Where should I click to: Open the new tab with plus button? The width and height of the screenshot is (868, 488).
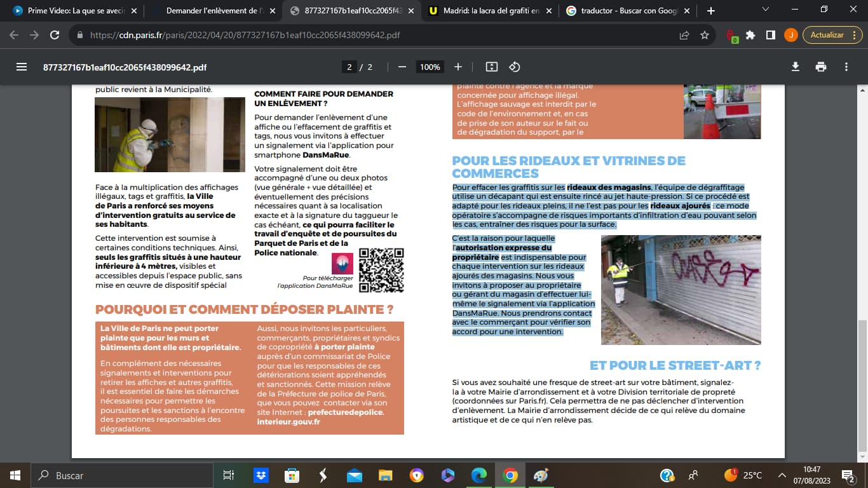(x=710, y=11)
